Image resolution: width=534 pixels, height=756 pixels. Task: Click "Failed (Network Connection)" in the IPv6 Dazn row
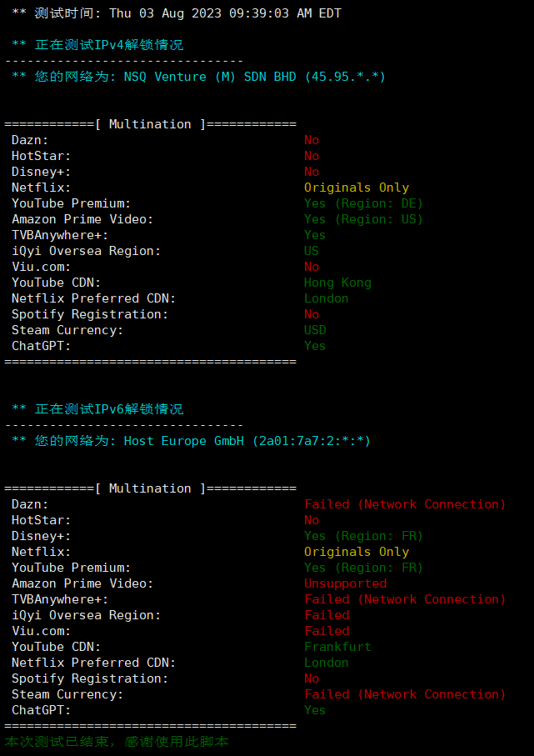[x=405, y=505]
